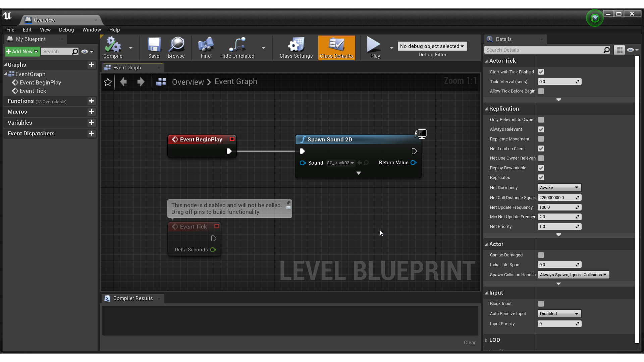Click the bookmark star icon in graph
The image size is (644, 362).
(108, 82)
